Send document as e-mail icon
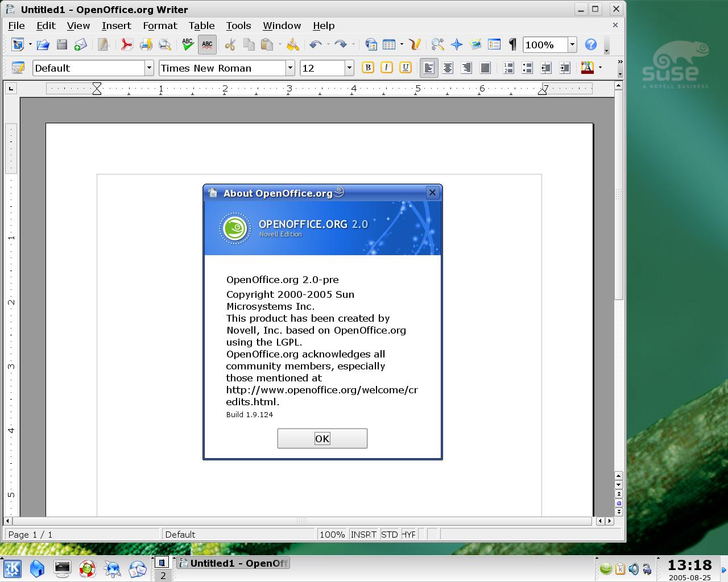 click(x=81, y=44)
